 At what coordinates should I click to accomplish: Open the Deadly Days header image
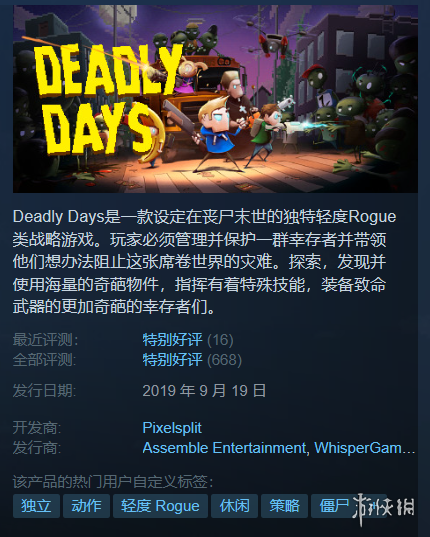215,99
